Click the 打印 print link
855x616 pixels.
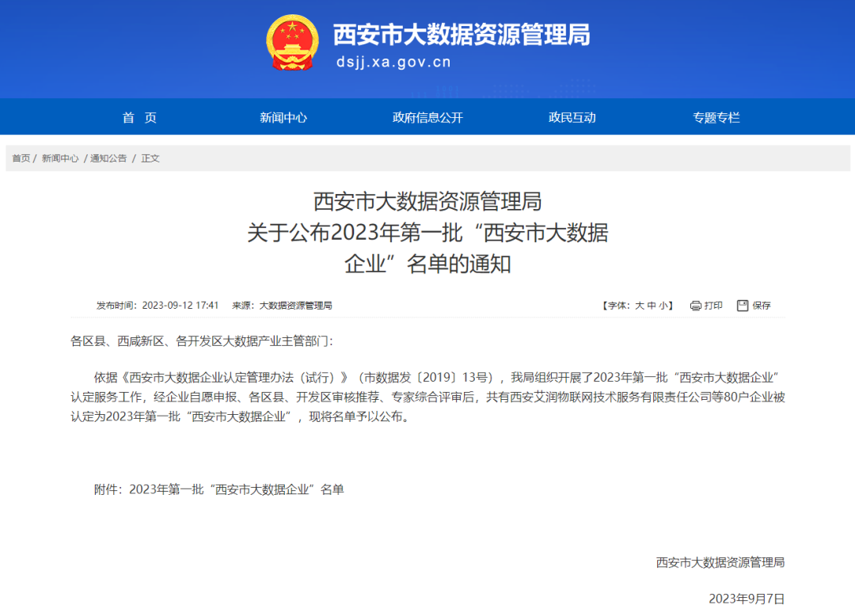click(713, 306)
